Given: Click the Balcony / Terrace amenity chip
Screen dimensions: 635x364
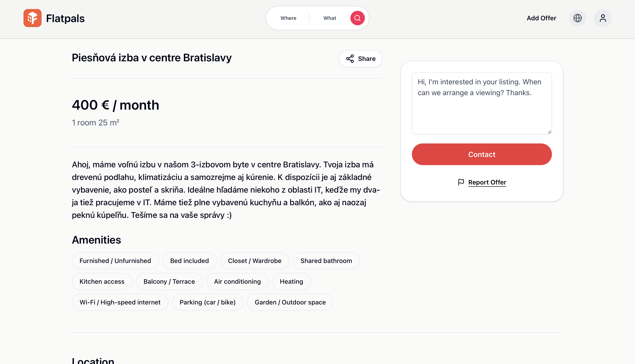Looking at the screenshot, I should click(169, 281).
